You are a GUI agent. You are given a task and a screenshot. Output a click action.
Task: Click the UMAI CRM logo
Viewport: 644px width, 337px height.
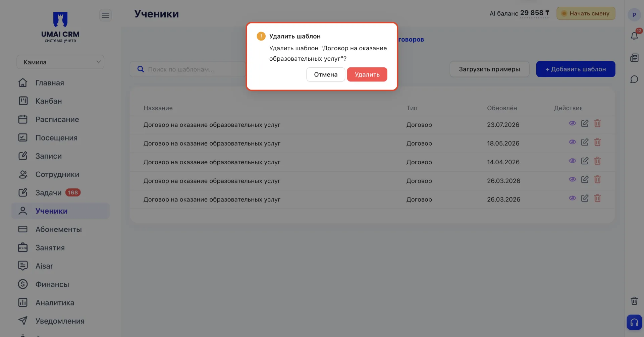[x=60, y=27]
